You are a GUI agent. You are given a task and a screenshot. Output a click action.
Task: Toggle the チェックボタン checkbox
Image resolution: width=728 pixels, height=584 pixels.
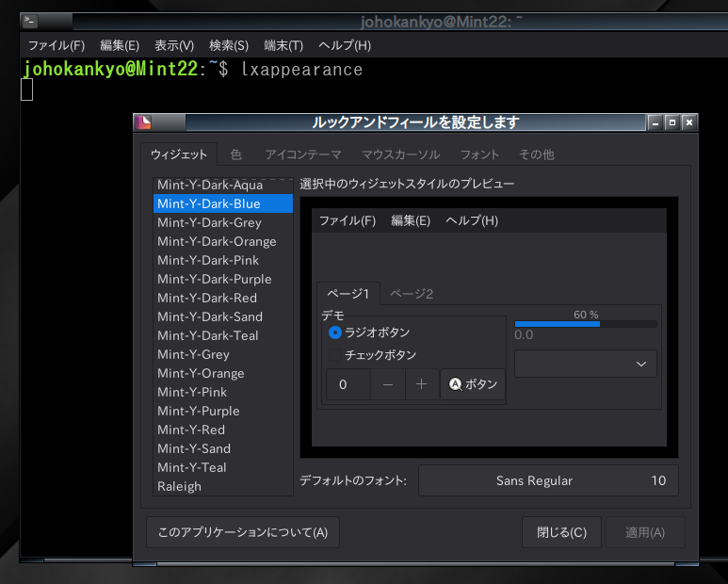pyautogui.click(x=335, y=355)
